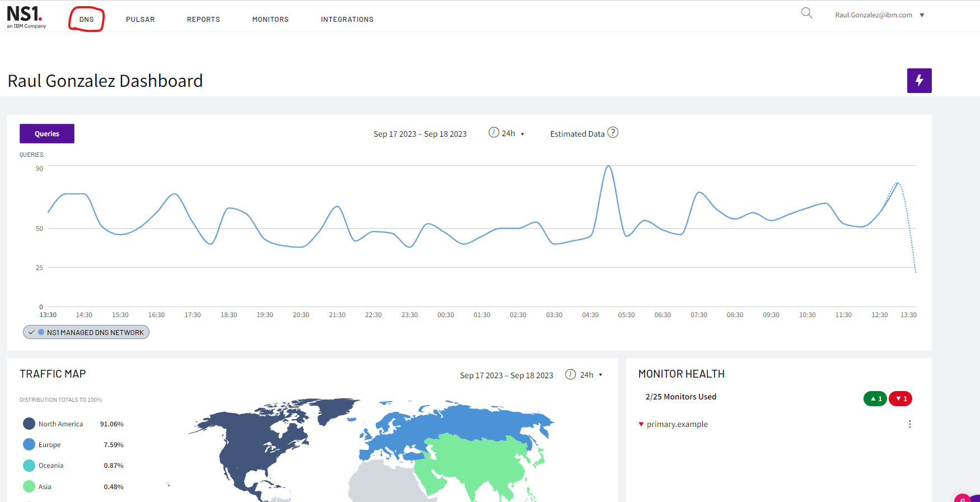This screenshot has width=980, height=502.
Task: Click the North America legend swatch
Action: tap(29, 424)
